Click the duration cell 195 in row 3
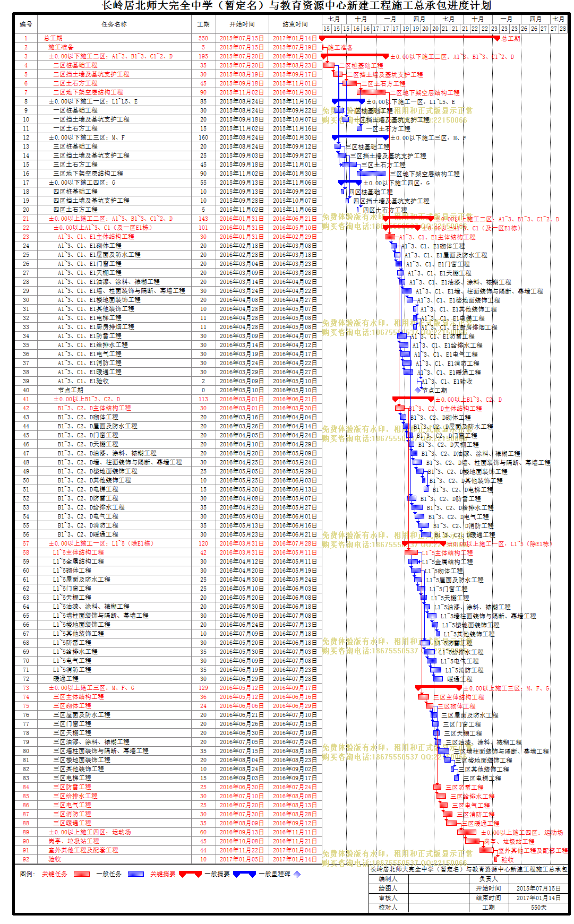This screenshot has height=924, width=574. [x=203, y=56]
